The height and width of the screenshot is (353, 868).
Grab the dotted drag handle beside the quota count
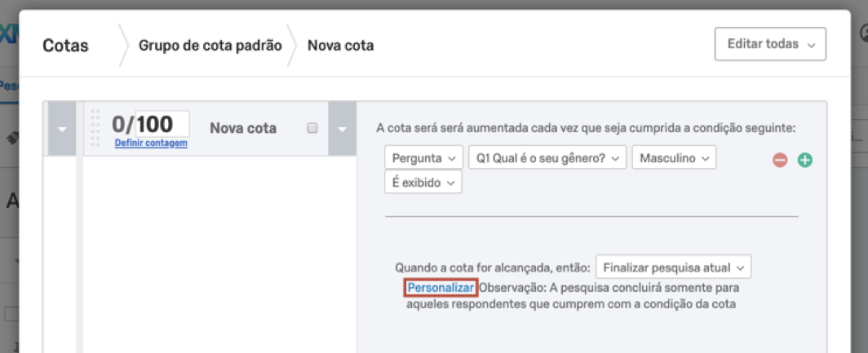pyautogui.click(x=95, y=127)
